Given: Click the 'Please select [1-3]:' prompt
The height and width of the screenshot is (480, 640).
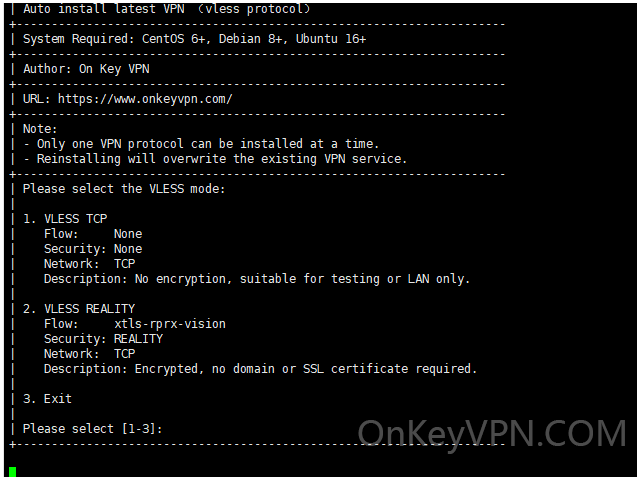Looking at the screenshot, I should pyautogui.click(x=93, y=429).
